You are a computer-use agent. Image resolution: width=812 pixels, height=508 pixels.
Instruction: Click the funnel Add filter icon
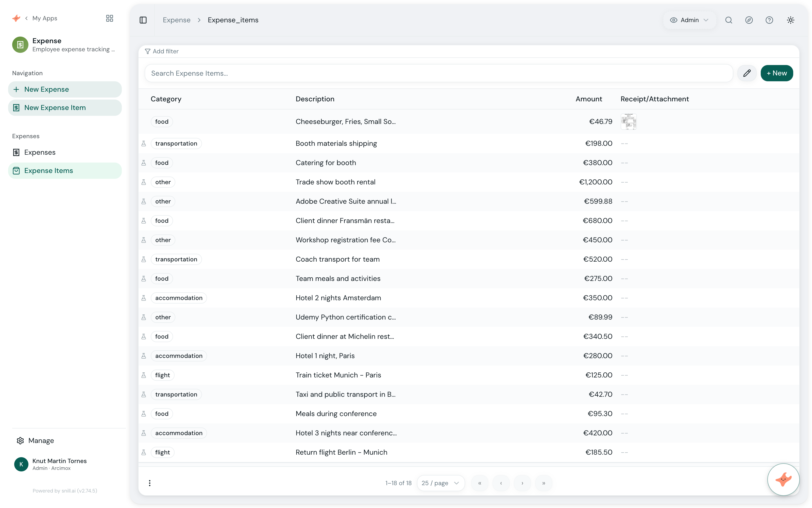click(147, 51)
